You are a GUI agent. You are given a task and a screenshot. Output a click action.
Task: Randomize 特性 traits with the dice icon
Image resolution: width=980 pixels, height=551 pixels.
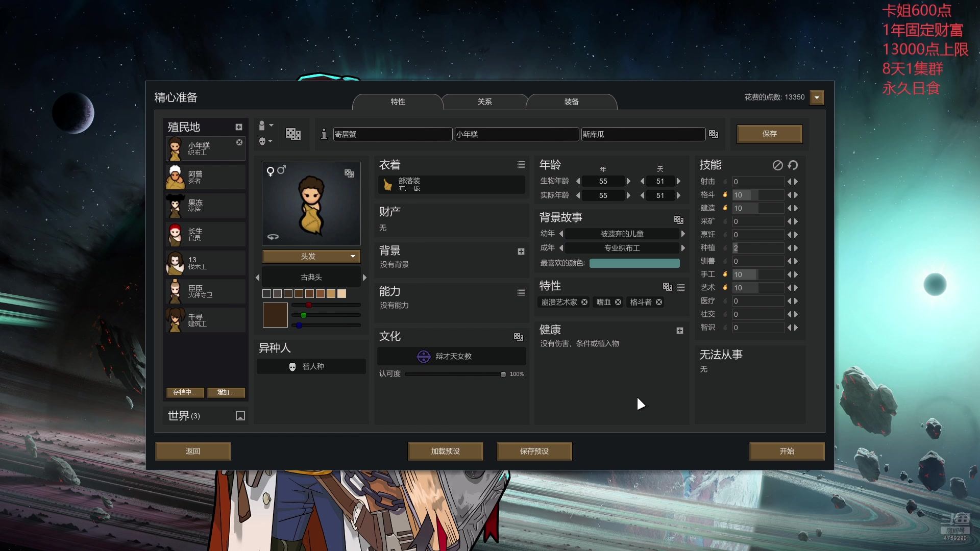pyautogui.click(x=668, y=286)
